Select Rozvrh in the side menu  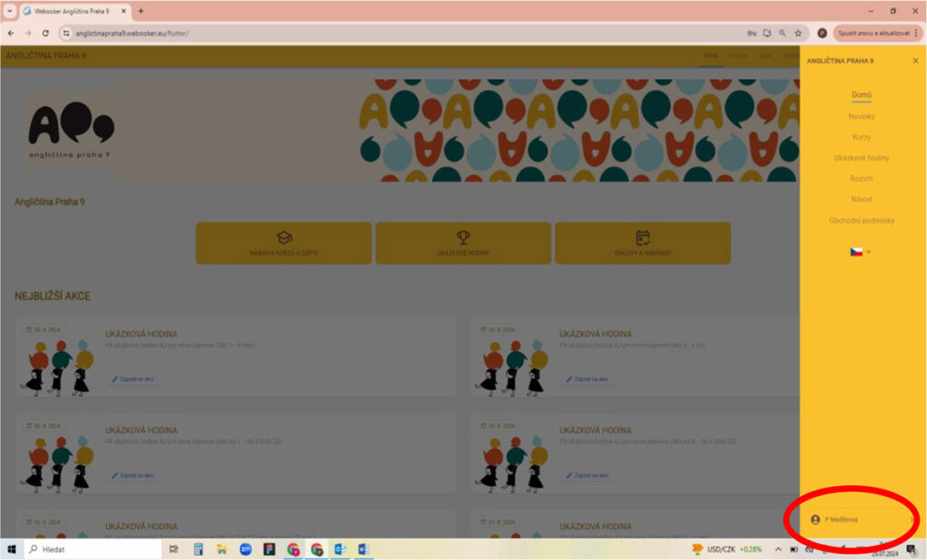[x=862, y=178]
